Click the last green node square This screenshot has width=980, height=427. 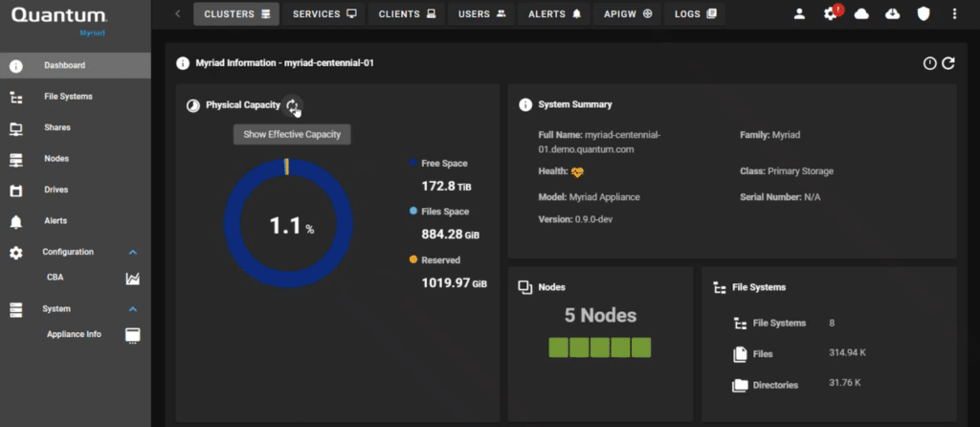tap(641, 348)
